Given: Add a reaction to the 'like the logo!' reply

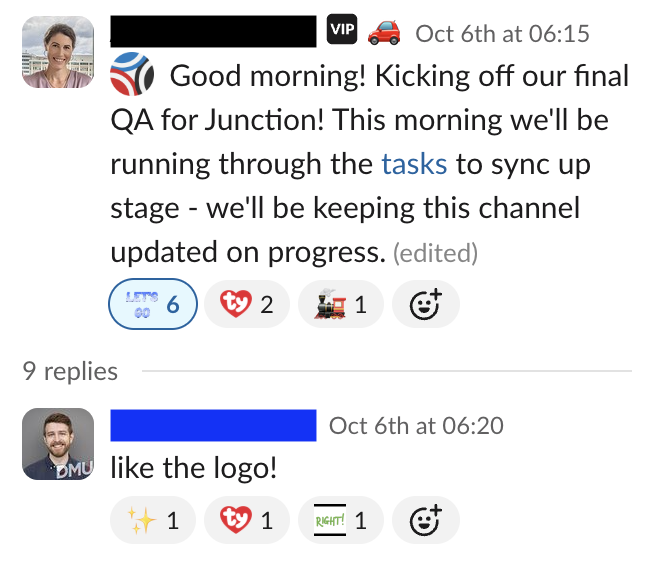Looking at the screenshot, I should 425,520.
